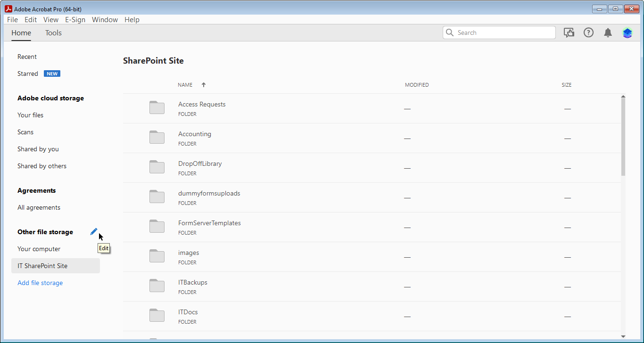Viewport: 644px width, 343px height.
Task: Click the Accounting folder icon
Action: click(157, 137)
